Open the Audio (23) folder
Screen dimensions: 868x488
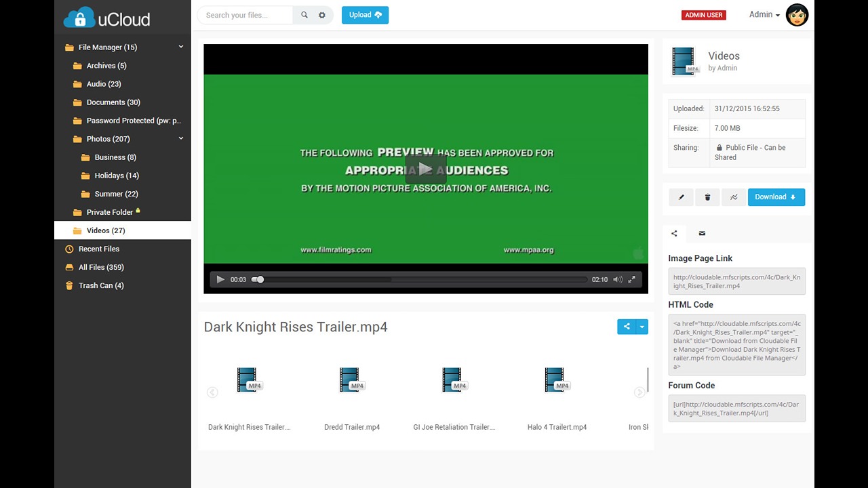click(103, 84)
